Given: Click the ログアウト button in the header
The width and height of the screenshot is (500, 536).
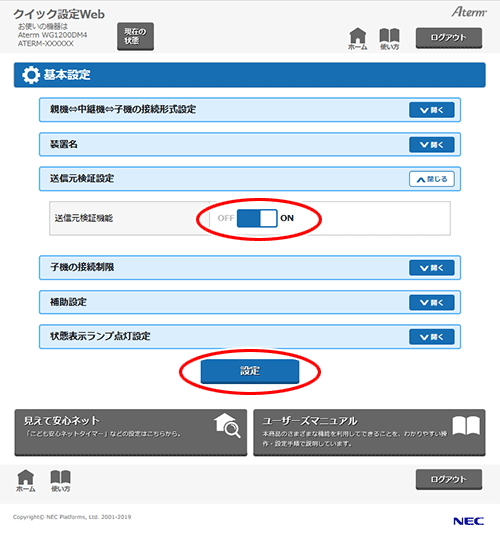Looking at the screenshot, I should pyautogui.click(x=449, y=38).
